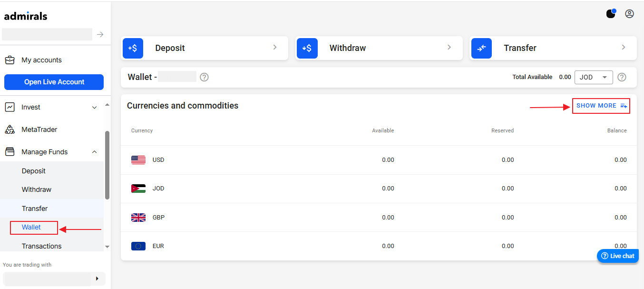Click the Jordan flag in the JOD row
The image size is (644, 289).
138,189
